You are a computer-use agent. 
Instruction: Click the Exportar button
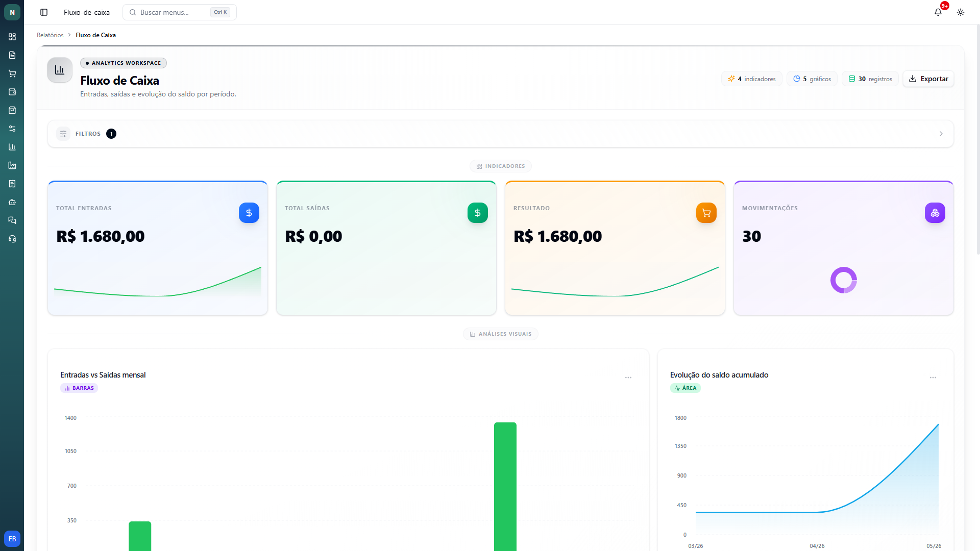(928, 79)
